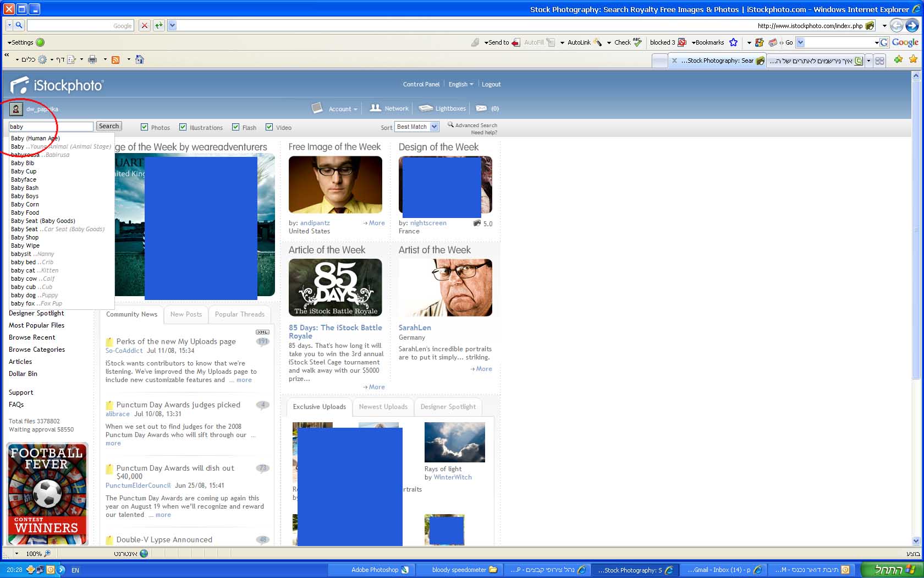Screen dimensions: 924x578
Task: Add to favorites with green-plus star
Action: click(898, 59)
